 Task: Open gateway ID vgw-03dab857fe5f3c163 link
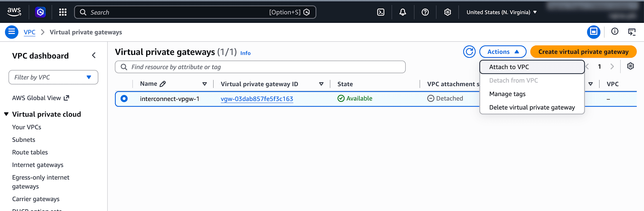pos(257,99)
